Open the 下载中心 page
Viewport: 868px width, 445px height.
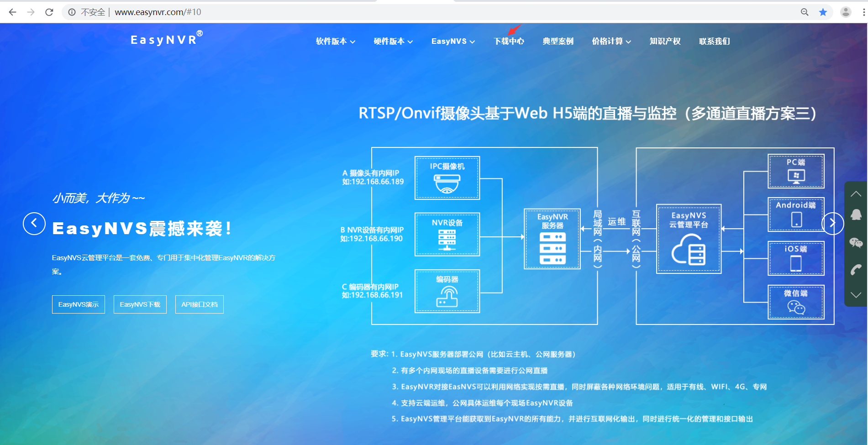(x=509, y=41)
